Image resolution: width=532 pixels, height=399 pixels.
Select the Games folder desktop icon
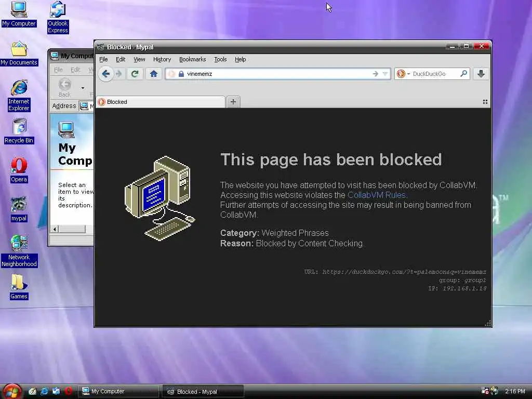point(19,287)
